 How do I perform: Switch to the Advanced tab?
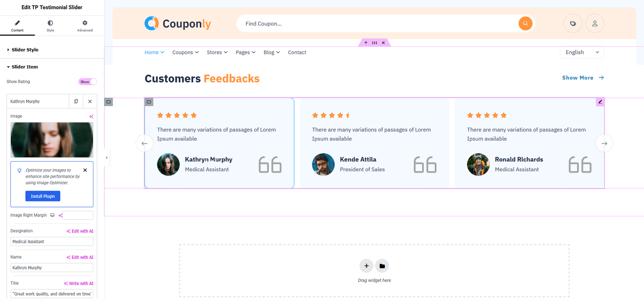[x=85, y=26]
